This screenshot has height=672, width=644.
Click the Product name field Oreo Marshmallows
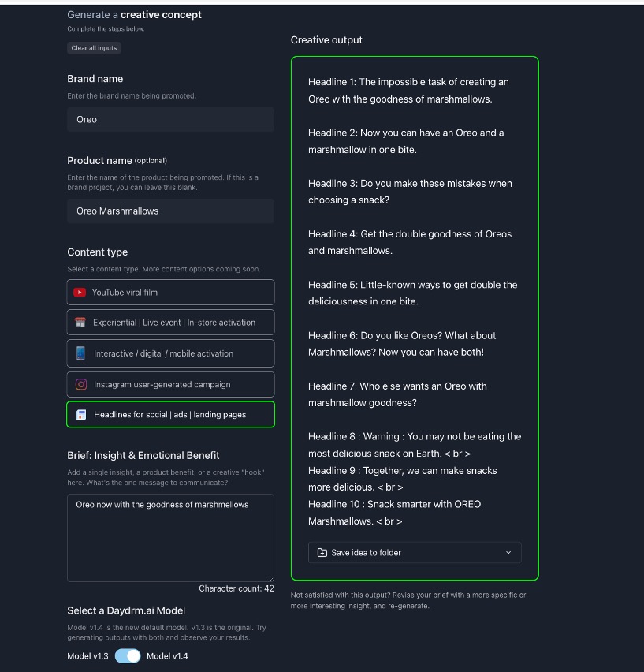click(170, 211)
